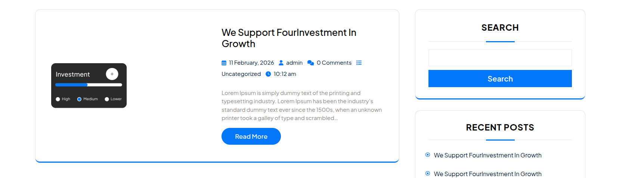Click the calendar icon beside post date

(x=224, y=63)
